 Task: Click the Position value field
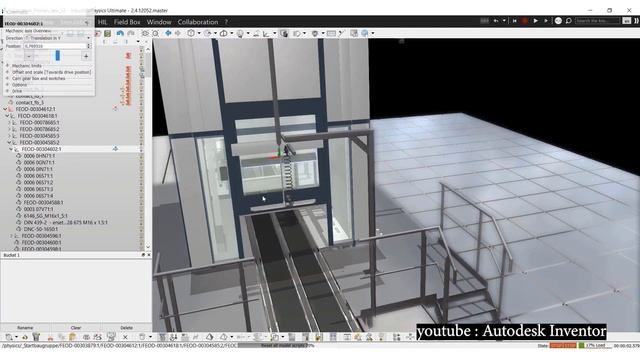tap(55, 46)
